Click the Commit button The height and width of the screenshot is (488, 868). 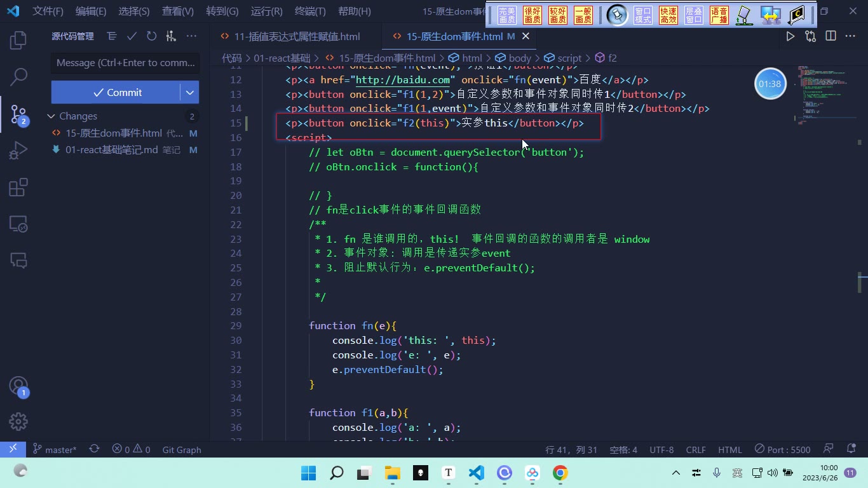(x=116, y=92)
